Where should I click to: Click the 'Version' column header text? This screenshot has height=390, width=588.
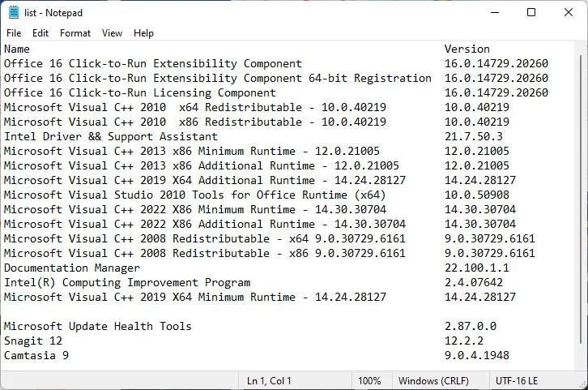pos(467,49)
